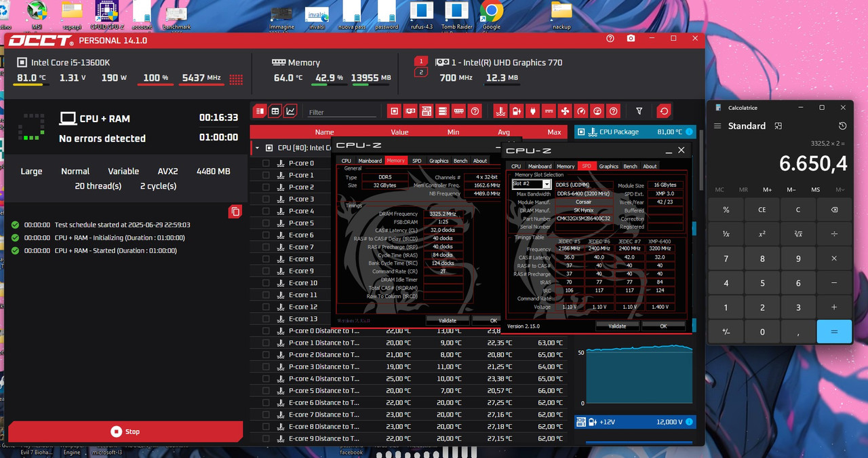Screen dimensions: 868x458
Task: Open the rufus-4.3 desktop icon
Action: [x=421, y=16]
